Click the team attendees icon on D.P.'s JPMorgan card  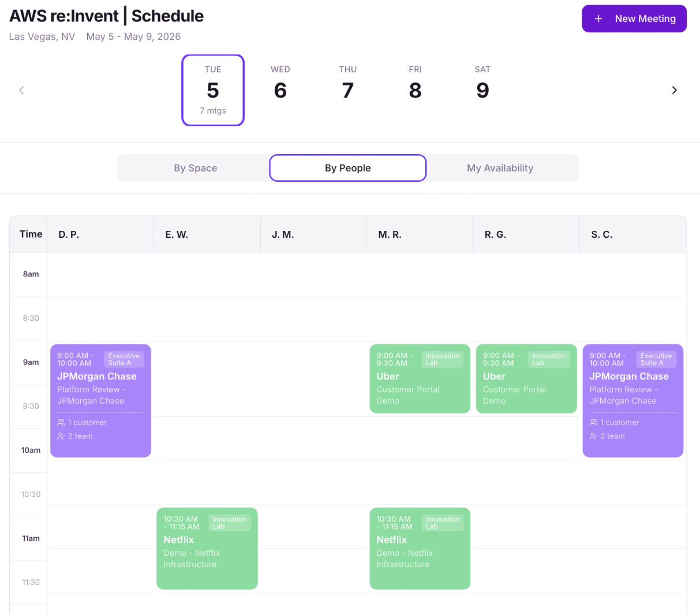(x=61, y=436)
